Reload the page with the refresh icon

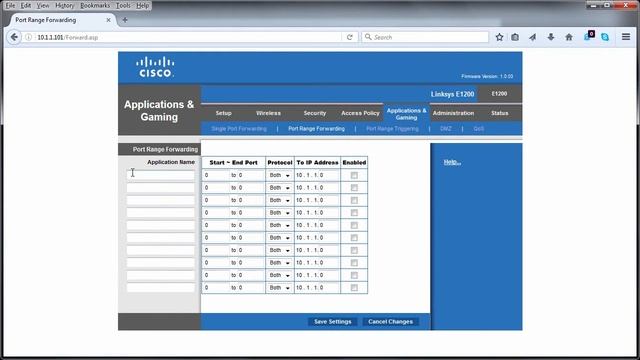[349, 37]
